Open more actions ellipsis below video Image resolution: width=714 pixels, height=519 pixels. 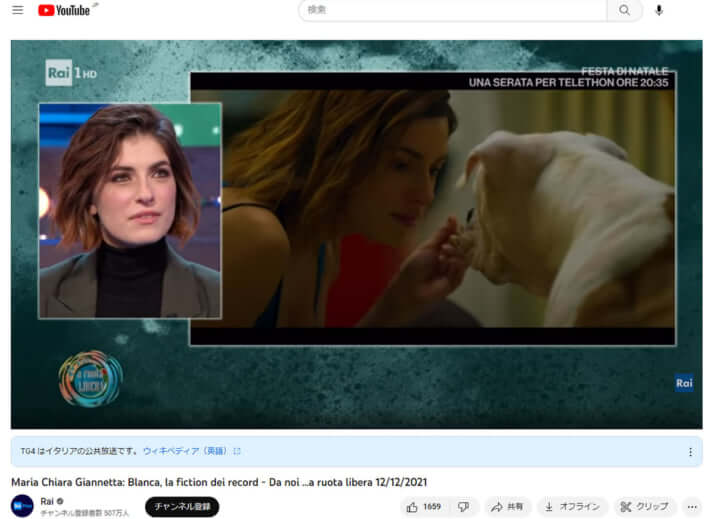tap(692, 507)
